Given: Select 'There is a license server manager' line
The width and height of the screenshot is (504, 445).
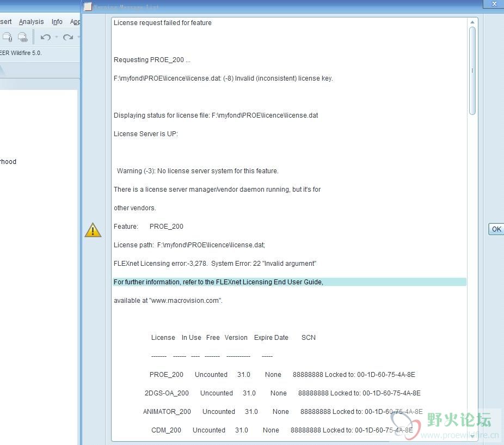Looking at the screenshot, I should pos(290,190).
